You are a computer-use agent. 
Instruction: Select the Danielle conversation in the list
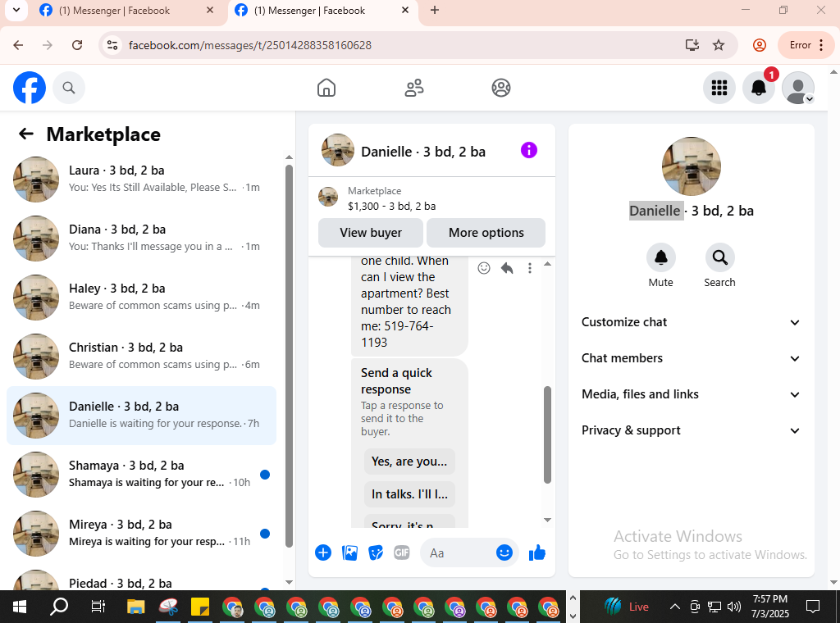[x=141, y=416]
